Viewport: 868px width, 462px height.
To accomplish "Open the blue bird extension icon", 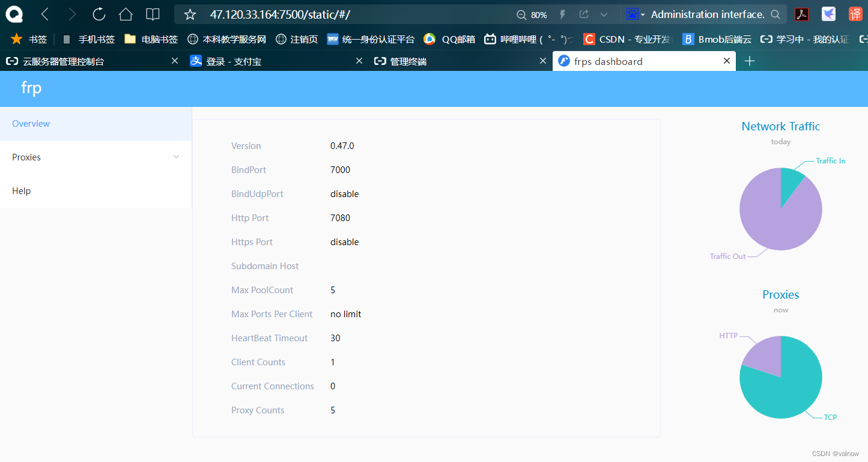I will click(x=828, y=14).
